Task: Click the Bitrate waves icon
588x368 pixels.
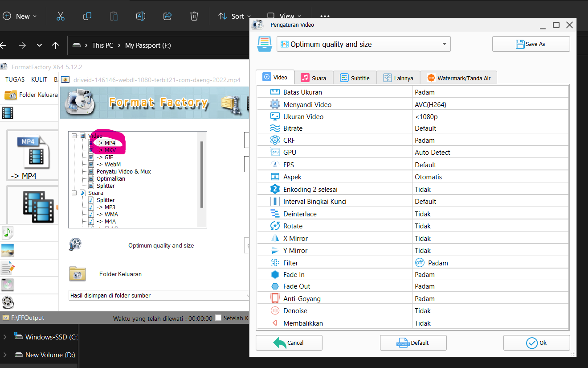Action: [275, 128]
